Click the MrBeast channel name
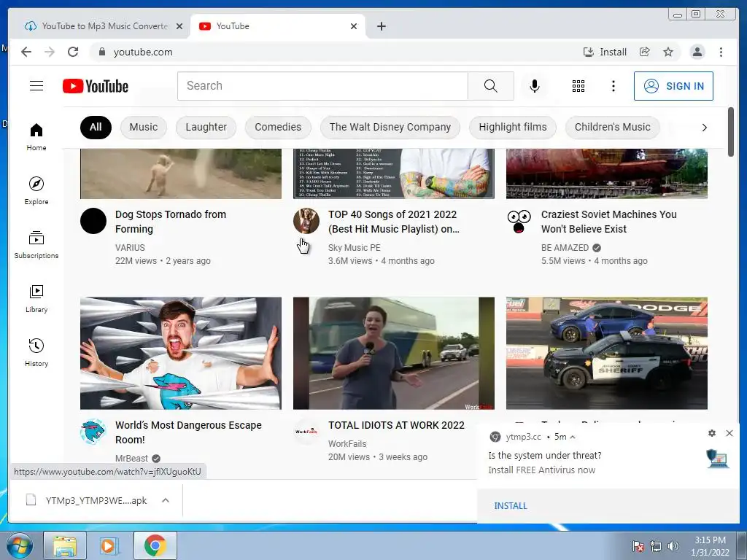The image size is (747, 560). pos(131,458)
